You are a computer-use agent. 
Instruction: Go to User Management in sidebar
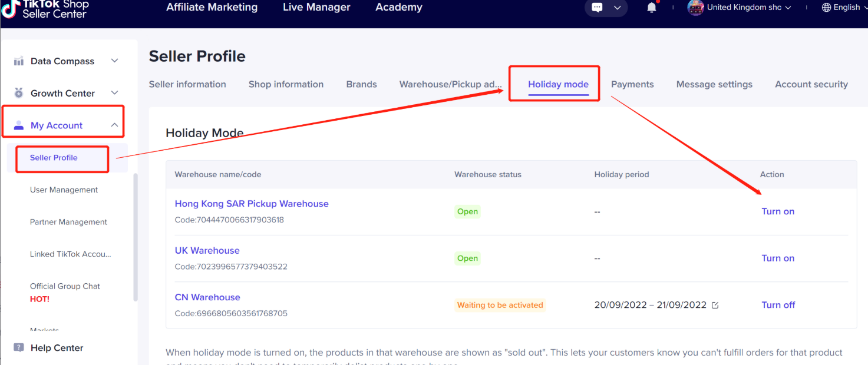pos(64,190)
